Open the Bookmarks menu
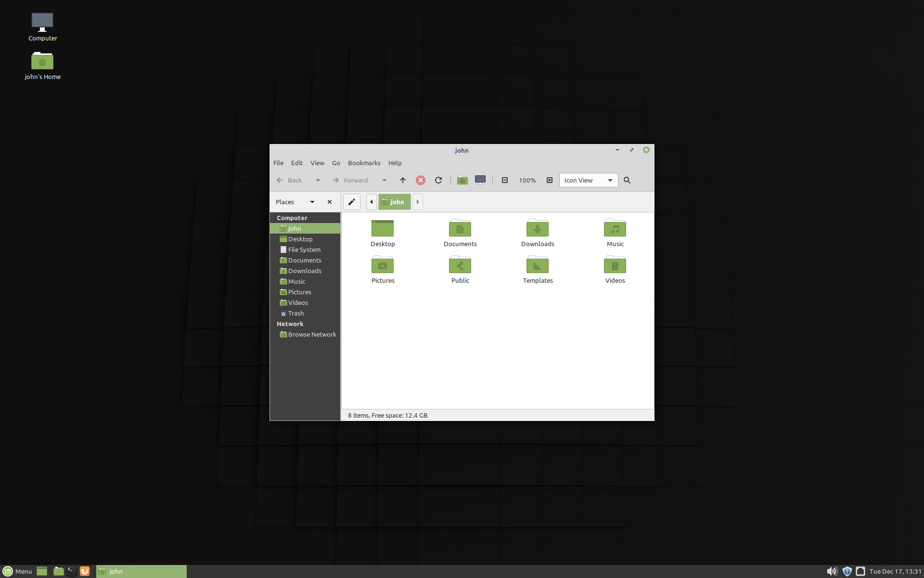 tap(364, 163)
